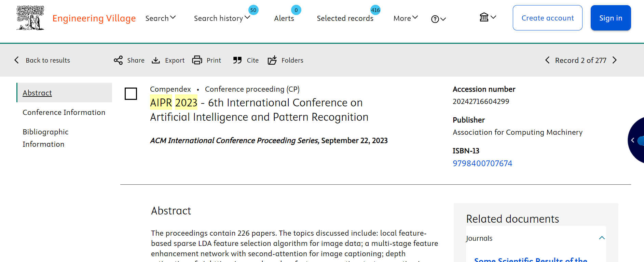Open Selected records
The height and width of the screenshot is (262, 644).
[345, 18]
